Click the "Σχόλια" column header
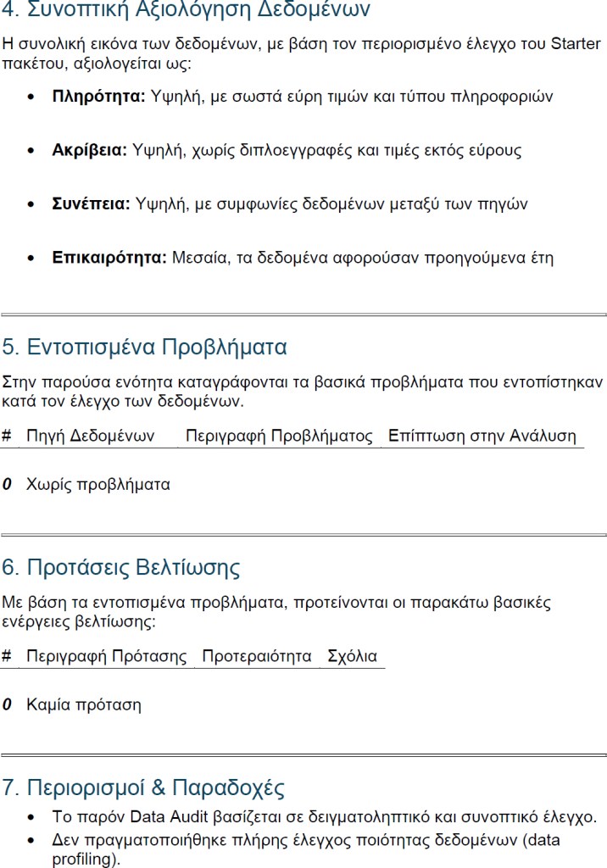The width and height of the screenshot is (607, 868). pos(352,657)
